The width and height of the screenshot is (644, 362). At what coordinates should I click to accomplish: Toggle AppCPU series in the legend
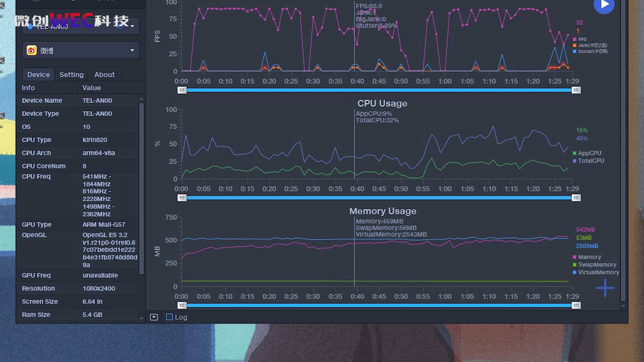[x=587, y=153]
